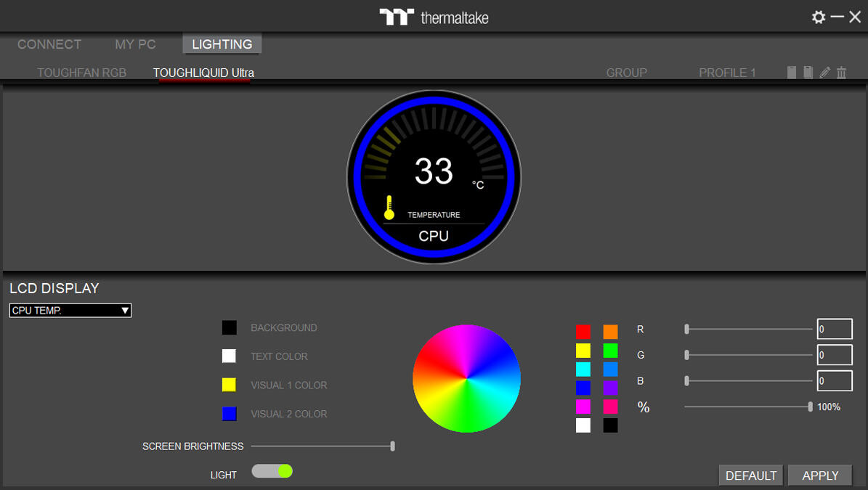The image size is (868, 490).
Task: Select the light blue preset swatch beside cyan
Action: coord(610,369)
